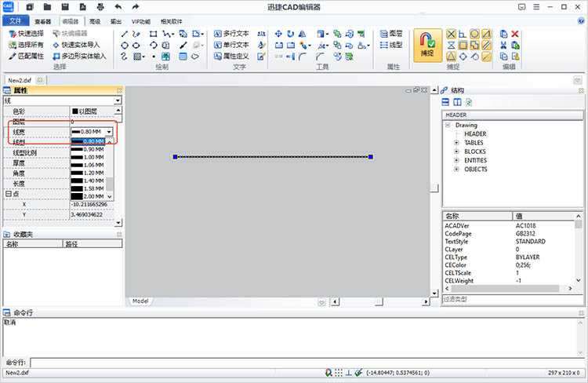
Task: Select the Point drawing tool
Action: [x=154, y=57]
